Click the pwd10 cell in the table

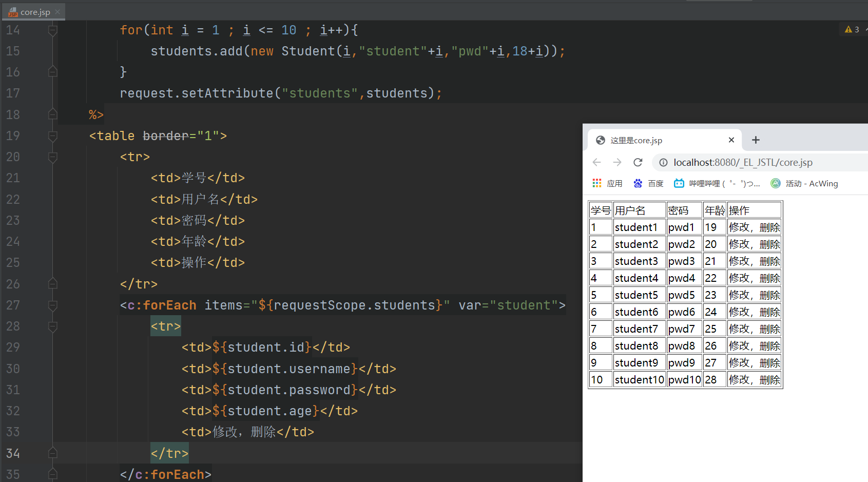pyautogui.click(x=684, y=380)
